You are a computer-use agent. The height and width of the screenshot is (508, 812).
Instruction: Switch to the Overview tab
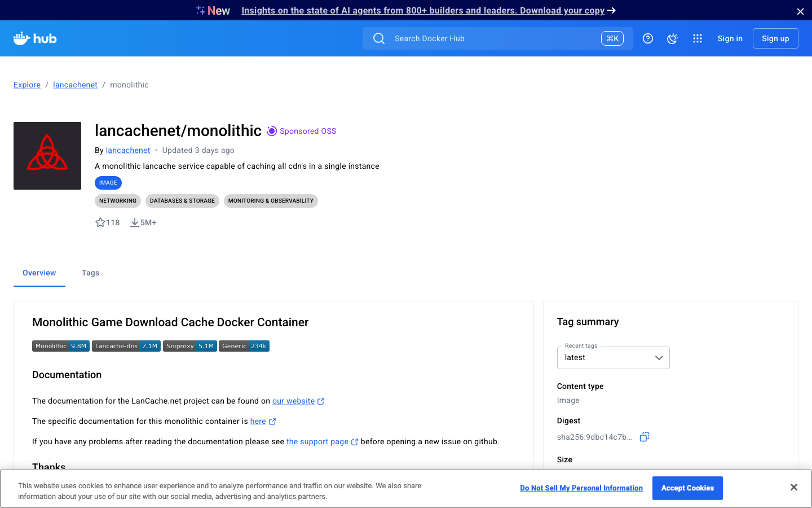(x=39, y=273)
